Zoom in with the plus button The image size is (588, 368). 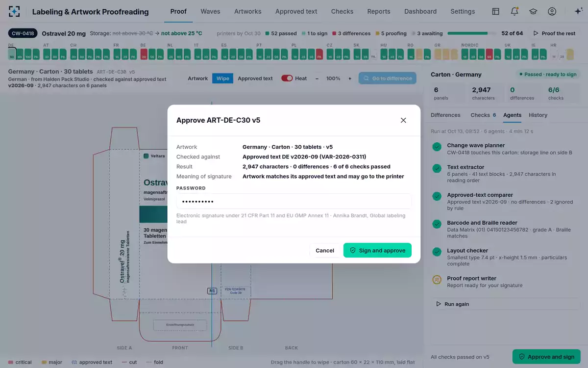point(350,79)
